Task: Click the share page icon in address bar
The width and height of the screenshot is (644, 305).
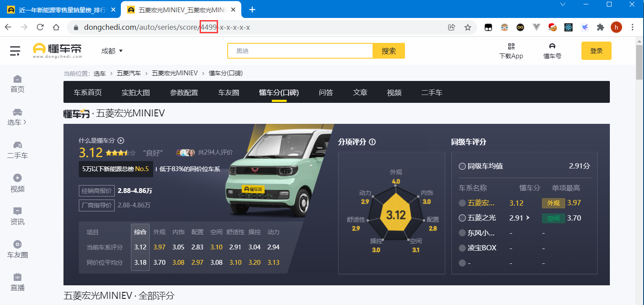Action: click(451, 27)
